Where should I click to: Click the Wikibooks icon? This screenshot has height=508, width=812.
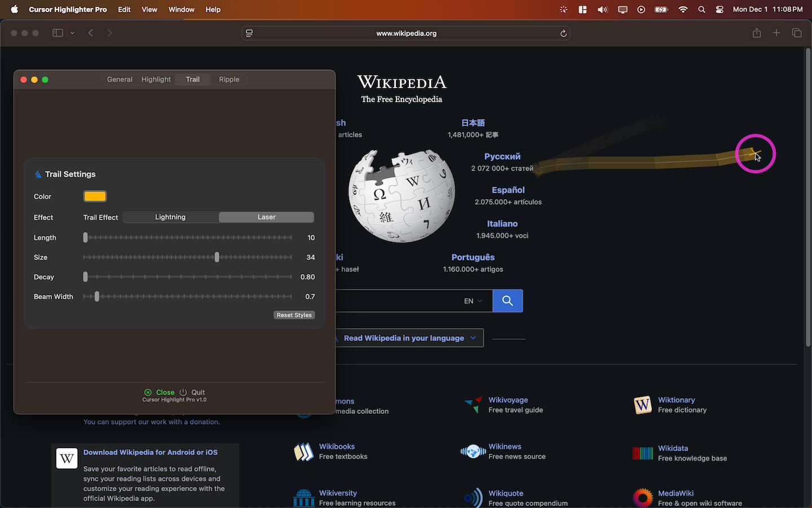(303, 452)
